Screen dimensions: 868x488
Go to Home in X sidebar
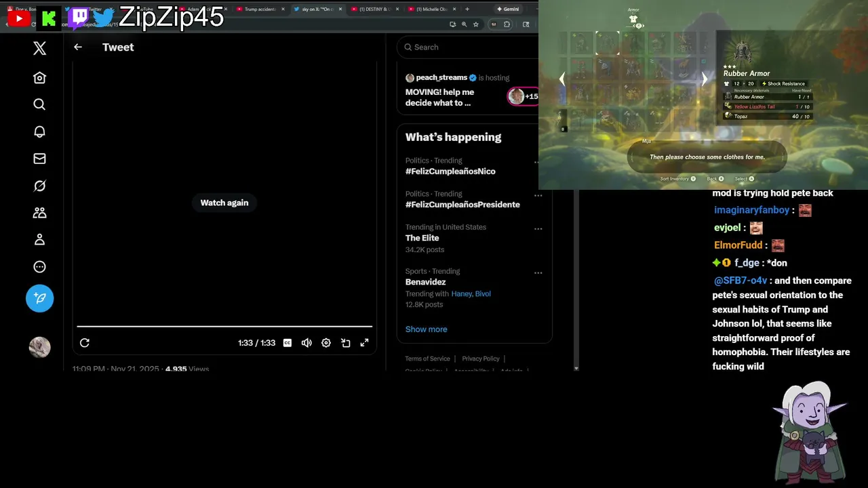pyautogui.click(x=39, y=78)
